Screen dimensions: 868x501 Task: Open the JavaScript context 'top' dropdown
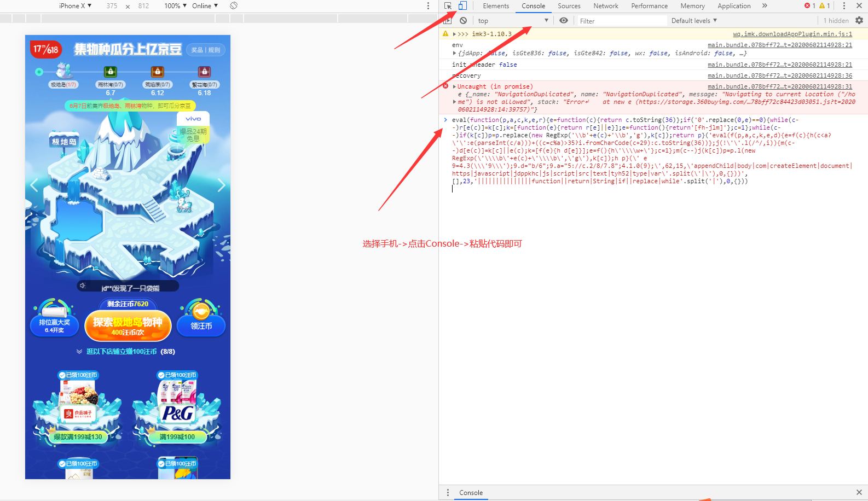tap(513, 21)
